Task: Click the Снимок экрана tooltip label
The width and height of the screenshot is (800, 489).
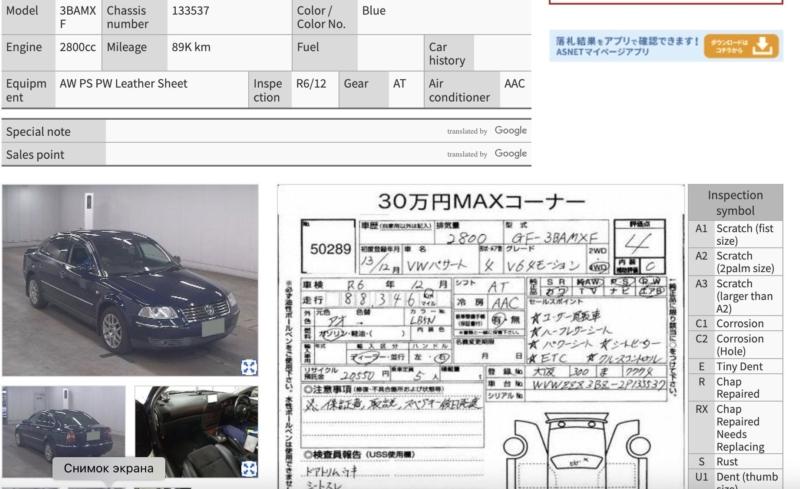Action: click(108, 468)
